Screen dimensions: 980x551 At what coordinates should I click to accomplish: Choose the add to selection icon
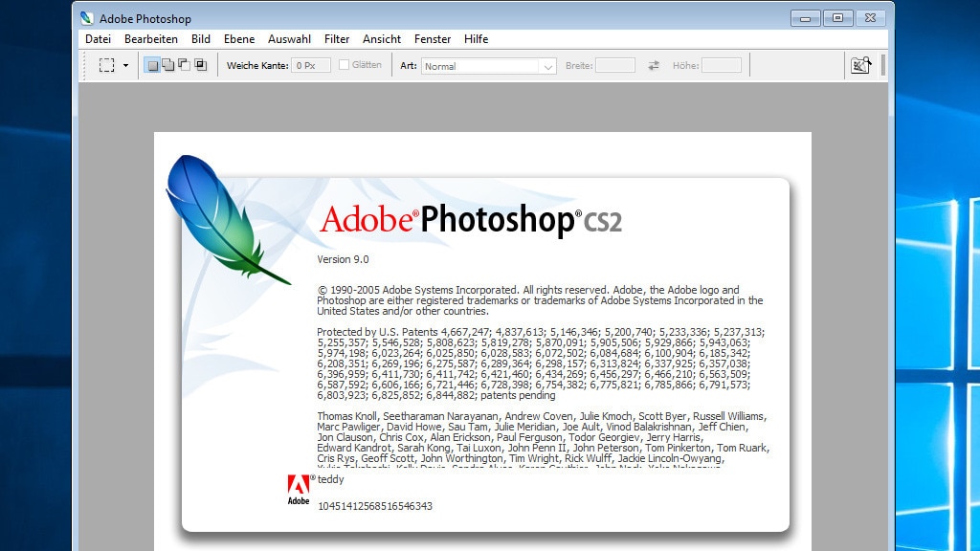point(168,65)
